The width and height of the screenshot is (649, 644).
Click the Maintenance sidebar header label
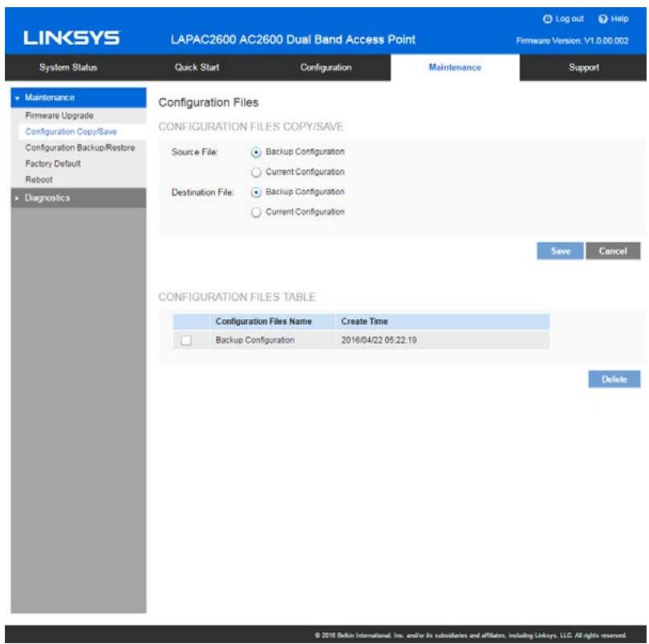[50, 98]
